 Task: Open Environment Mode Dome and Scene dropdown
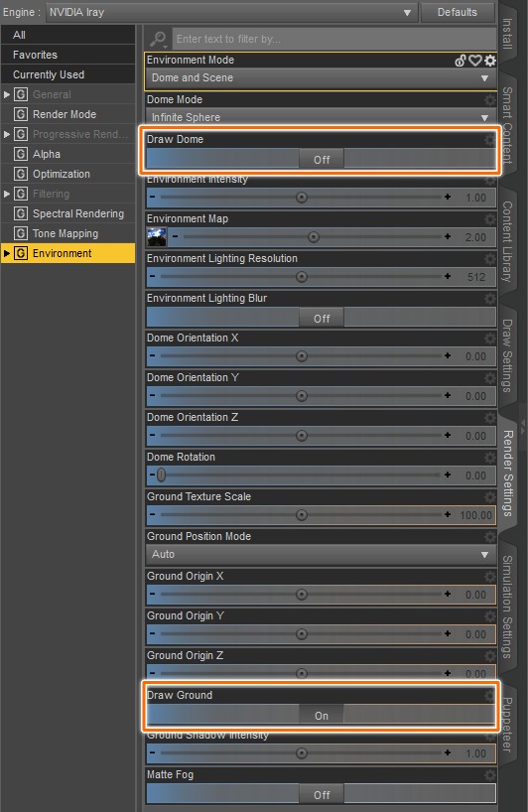(321, 78)
